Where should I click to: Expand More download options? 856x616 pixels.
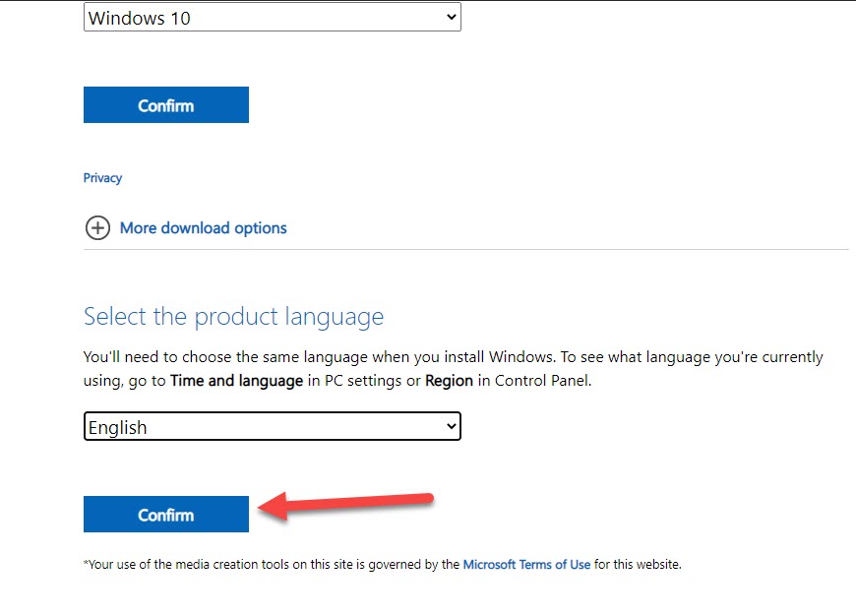(203, 228)
